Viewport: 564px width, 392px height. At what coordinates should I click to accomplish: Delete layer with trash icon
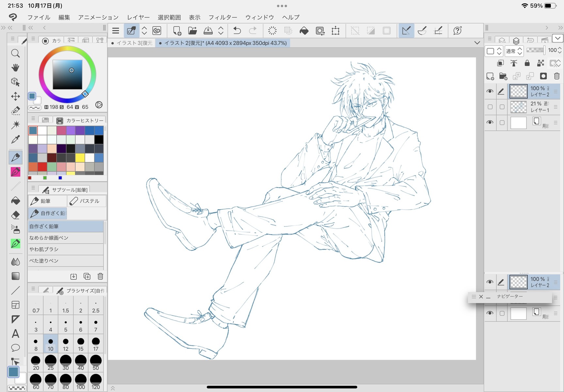[557, 76]
